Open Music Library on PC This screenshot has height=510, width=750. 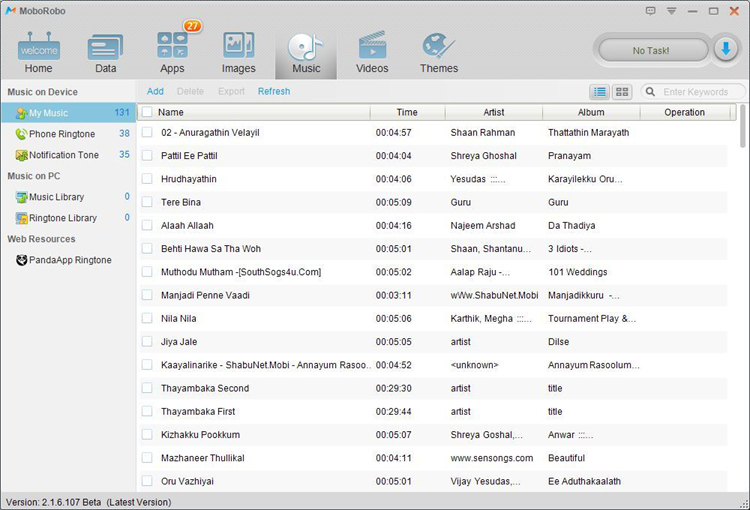(x=68, y=197)
